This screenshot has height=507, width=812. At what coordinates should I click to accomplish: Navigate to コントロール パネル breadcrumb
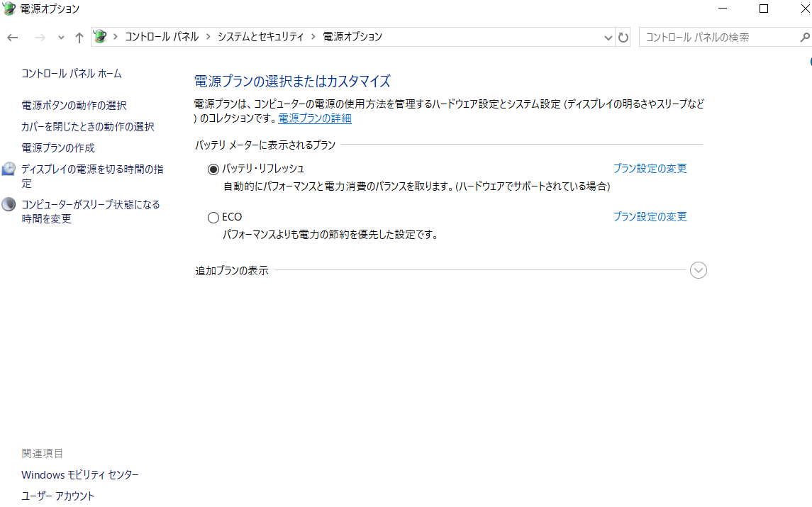coord(162,37)
